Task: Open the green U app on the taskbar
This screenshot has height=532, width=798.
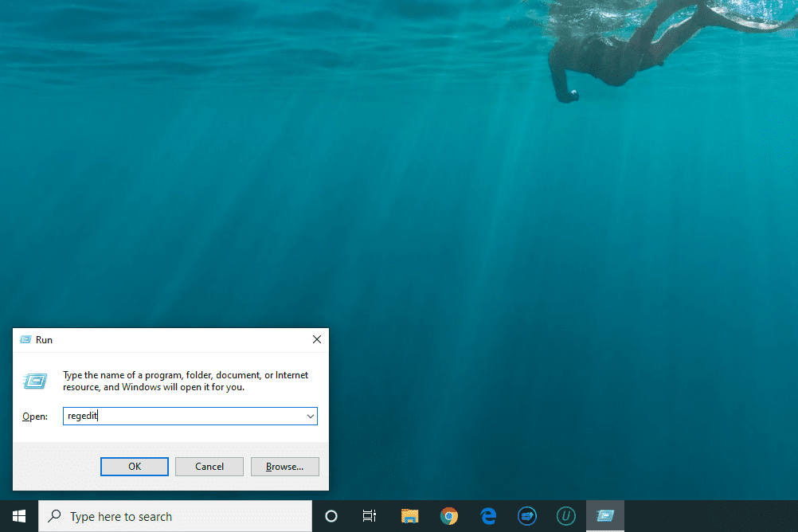Action: tap(565, 516)
